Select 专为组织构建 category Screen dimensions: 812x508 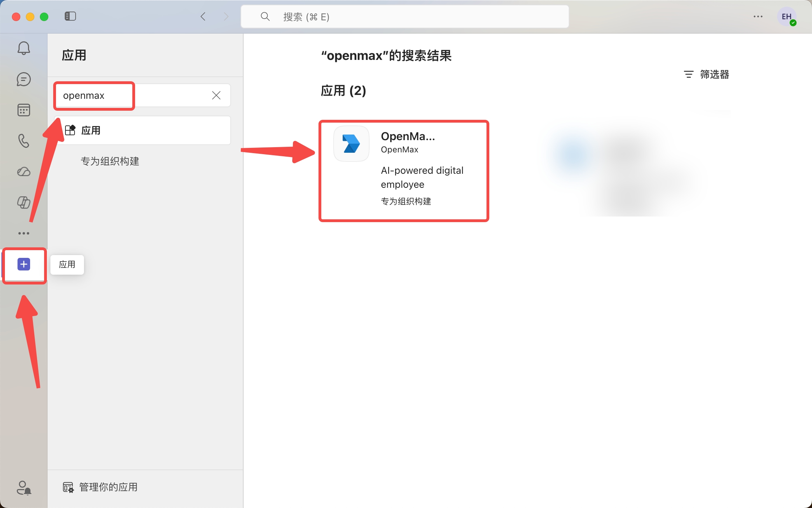pos(110,161)
